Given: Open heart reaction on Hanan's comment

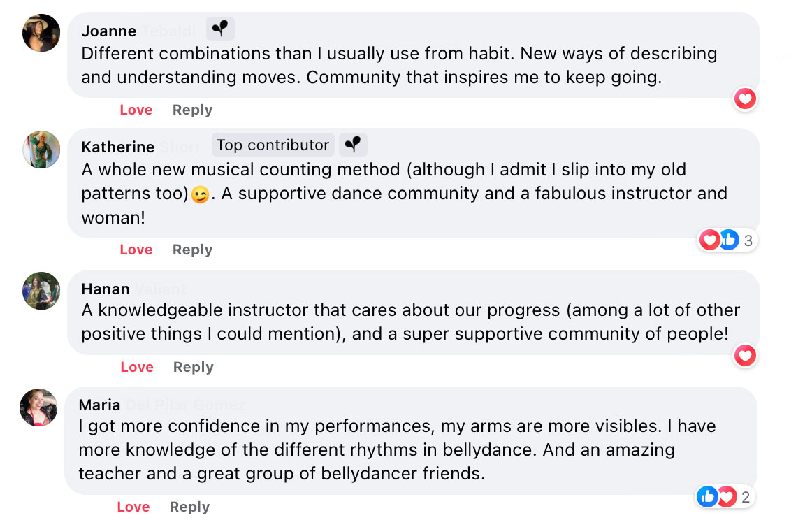Looking at the screenshot, I should click(745, 355).
